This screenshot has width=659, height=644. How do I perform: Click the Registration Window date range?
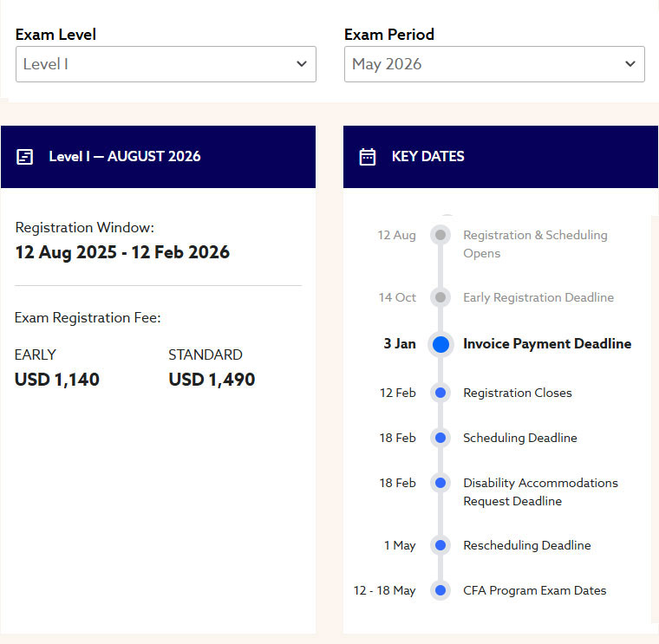click(x=122, y=252)
